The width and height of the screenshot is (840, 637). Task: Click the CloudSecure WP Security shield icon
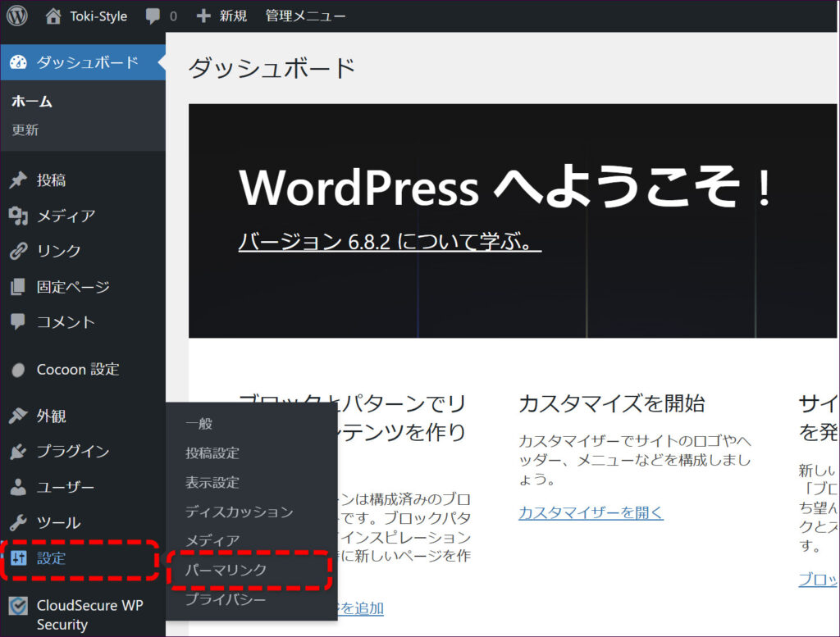[x=18, y=607]
